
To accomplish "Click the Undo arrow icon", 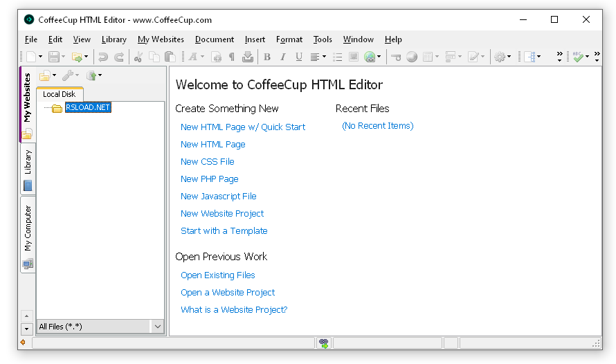I will point(103,57).
